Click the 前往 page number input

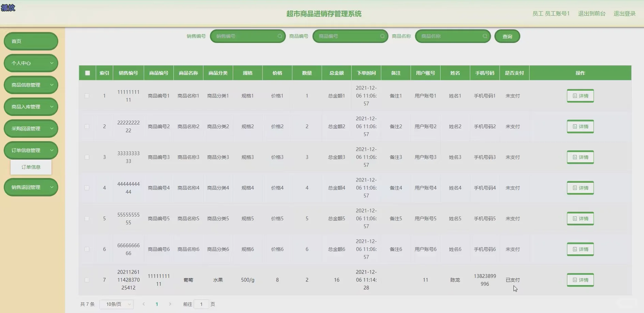click(x=201, y=304)
